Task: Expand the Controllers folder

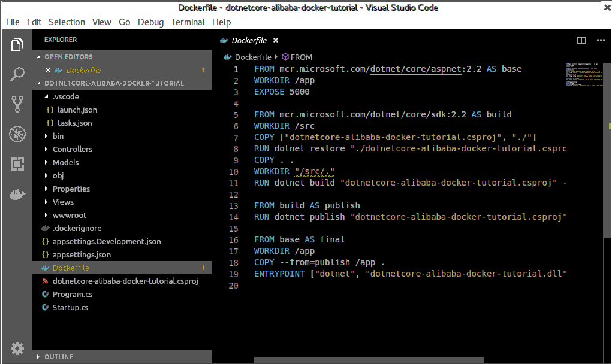Action: [46, 149]
